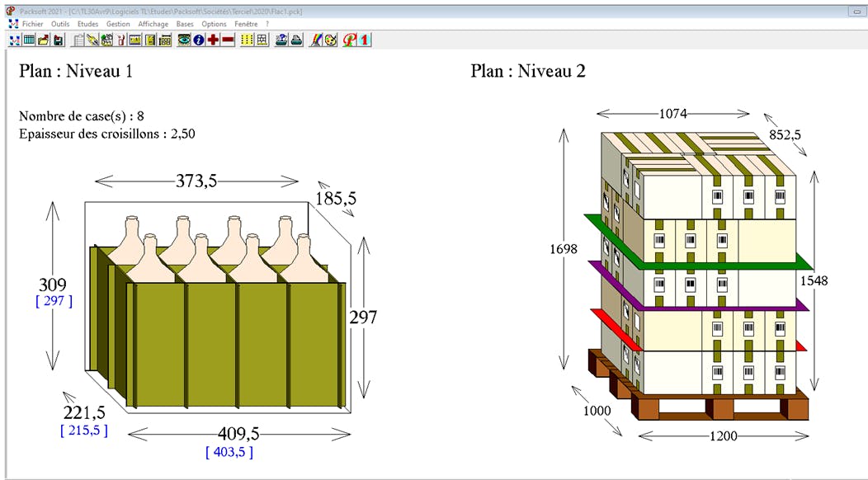Click the 1698 total height label
The image size is (868, 480).
[564, 249]
